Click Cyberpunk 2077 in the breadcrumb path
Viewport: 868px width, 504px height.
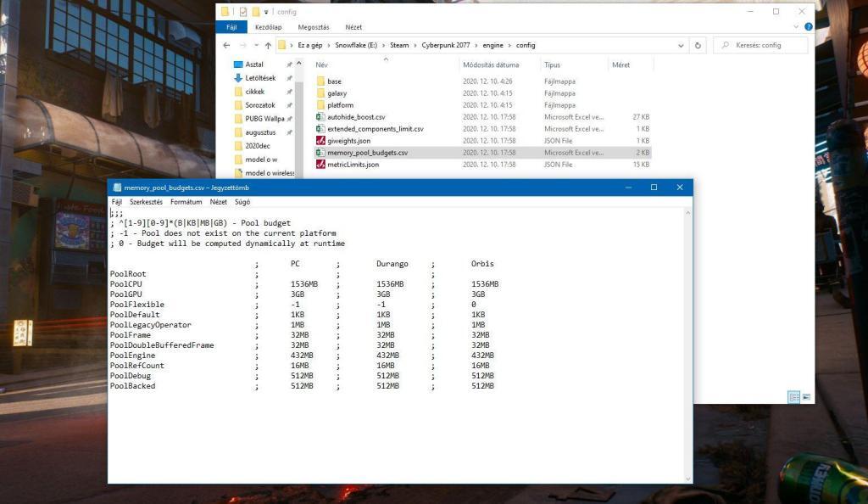point(446,46)
